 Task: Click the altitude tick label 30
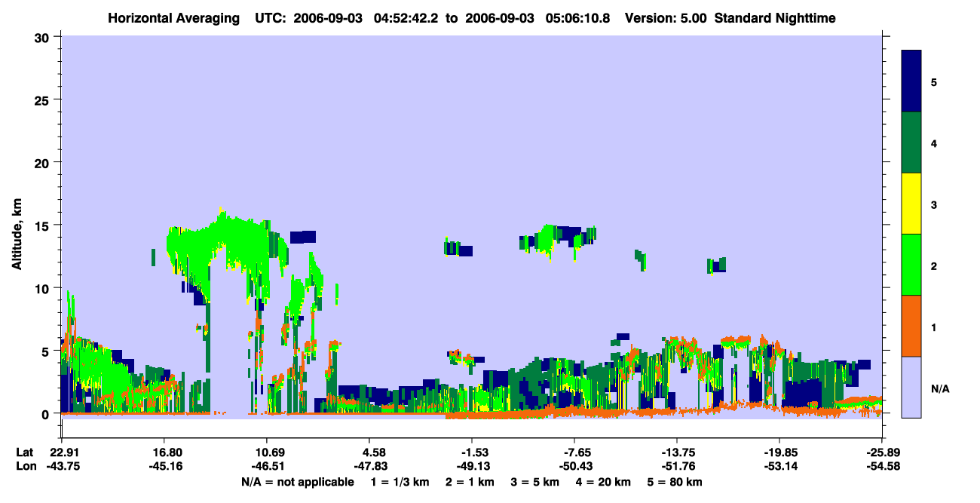(x=43, y=37)
